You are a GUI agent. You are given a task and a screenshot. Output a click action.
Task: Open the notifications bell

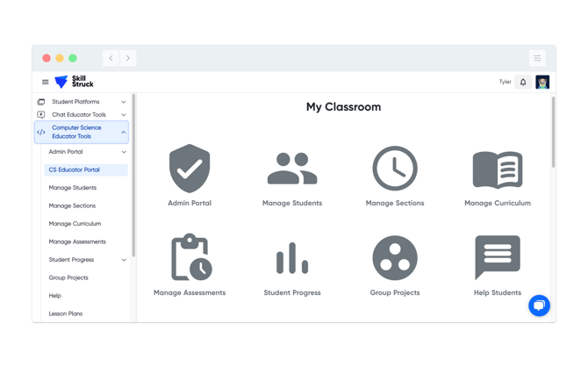point(523,83)
